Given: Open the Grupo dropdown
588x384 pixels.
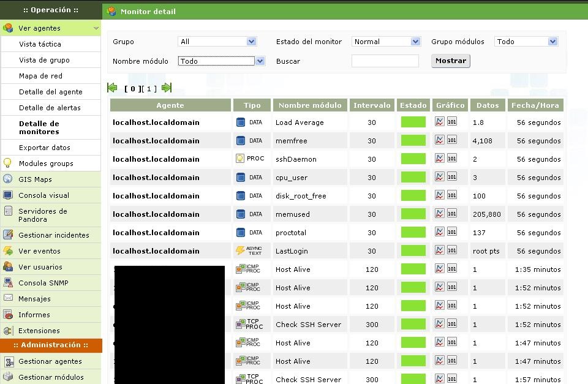Looking at the screenshot, I should coord(217,42).
